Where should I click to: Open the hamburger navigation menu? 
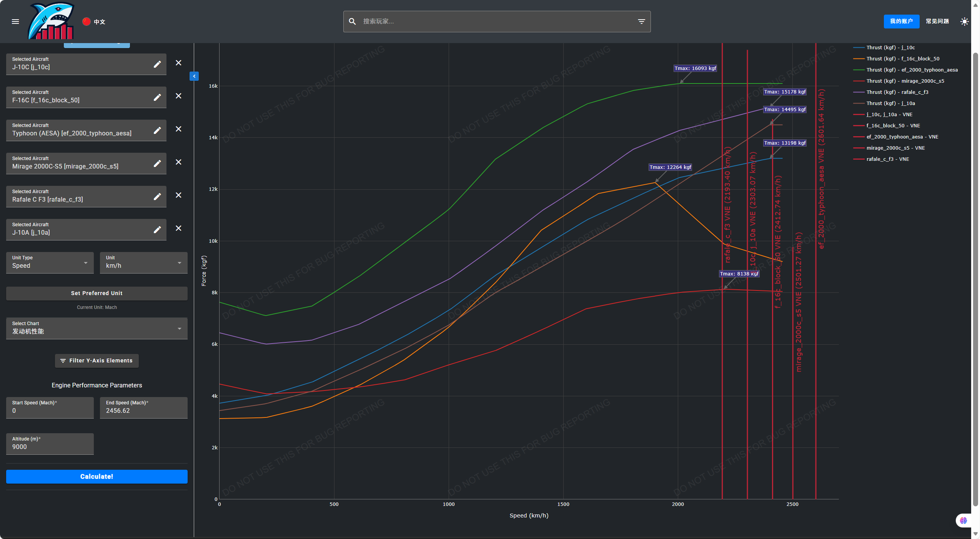pyautogui.click(x=15, y=22)
